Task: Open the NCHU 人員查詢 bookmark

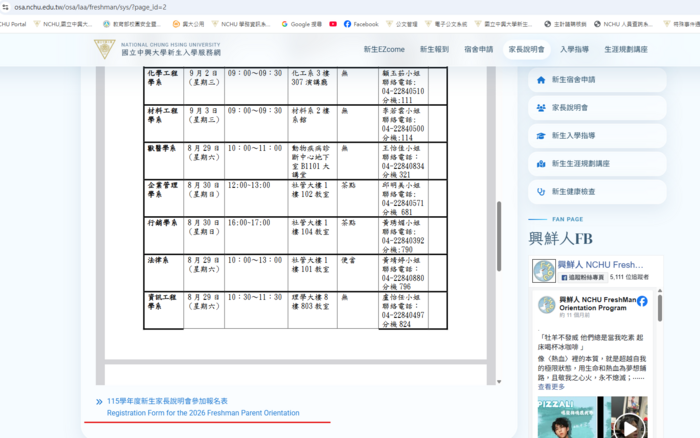Action: [x=623, y=24]
